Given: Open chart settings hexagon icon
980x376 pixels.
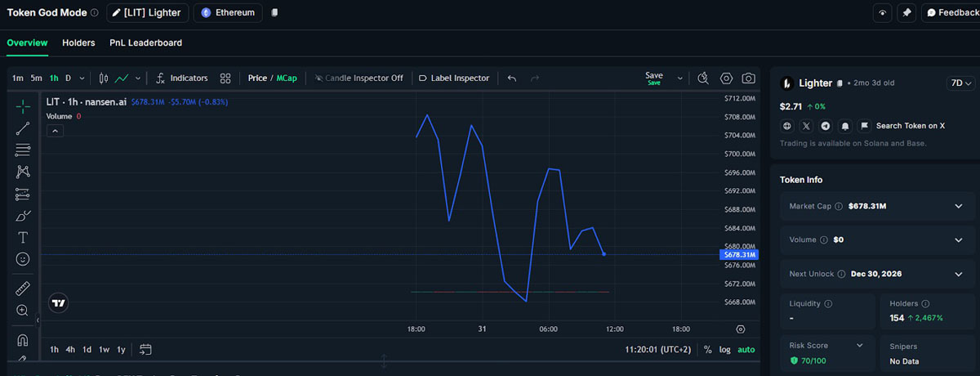Looking at the screenshot, I should point(726,78).
